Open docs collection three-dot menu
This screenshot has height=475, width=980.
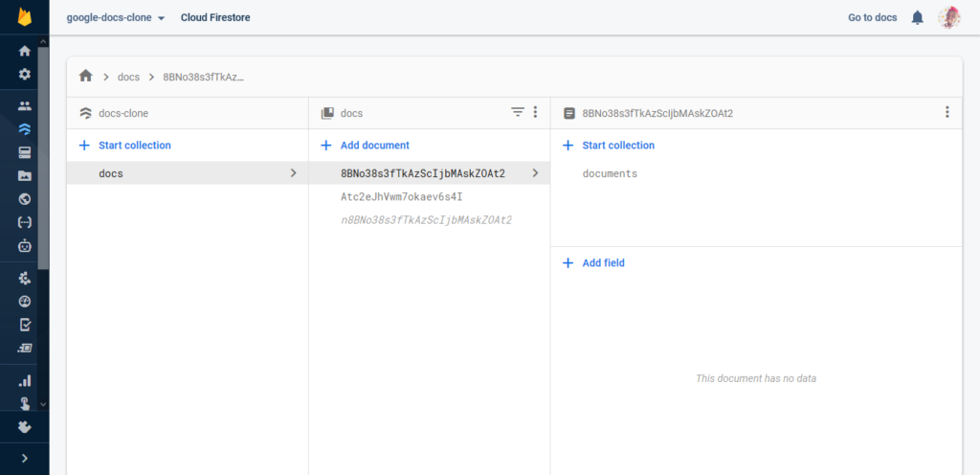[x=535, y=112]
